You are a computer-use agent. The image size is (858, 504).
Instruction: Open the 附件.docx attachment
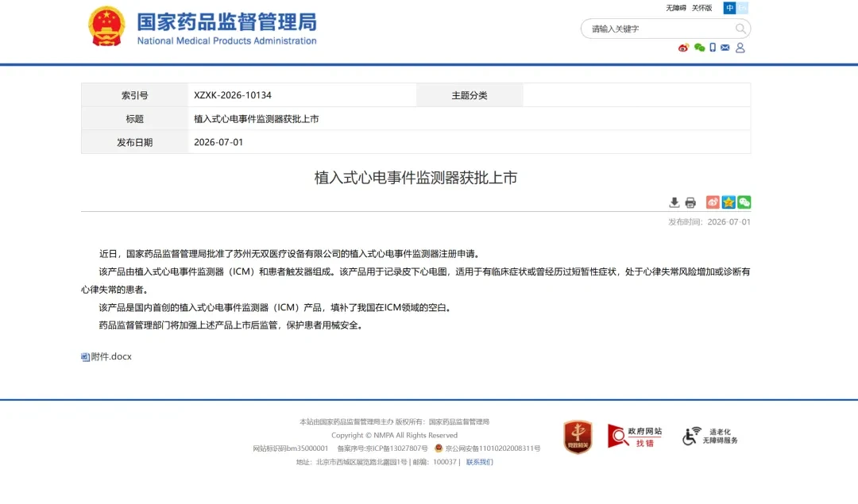point(106,356)
